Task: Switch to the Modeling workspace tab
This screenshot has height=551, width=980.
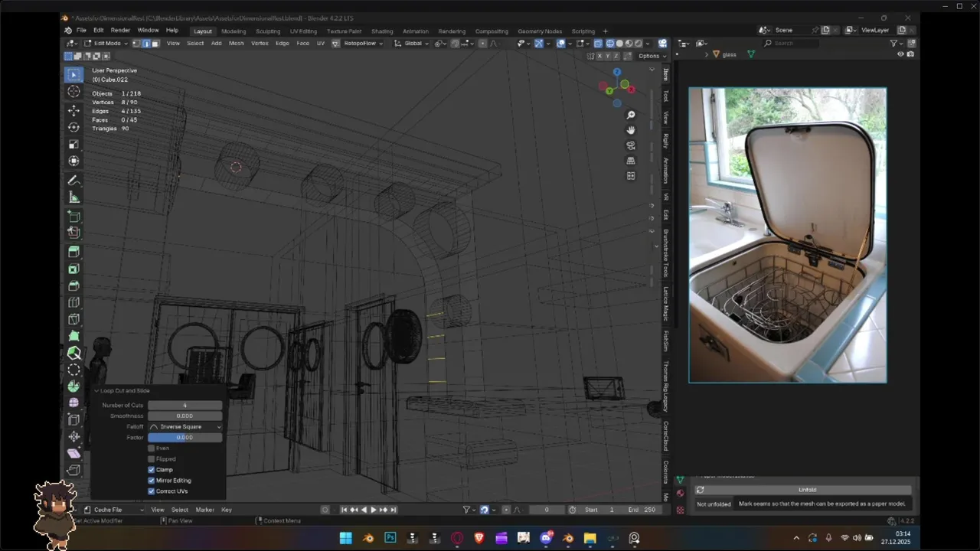Action: (234, 31)
